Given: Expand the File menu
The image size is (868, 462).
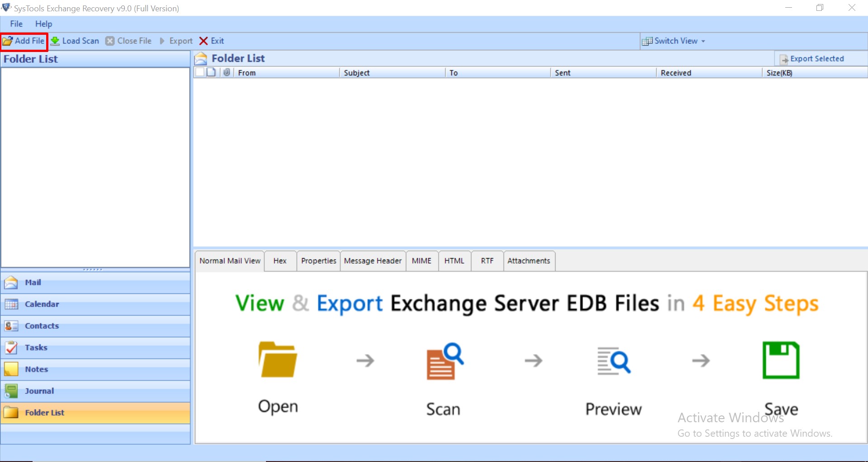Looking at the screenshot, I should (x=16, y=24).
